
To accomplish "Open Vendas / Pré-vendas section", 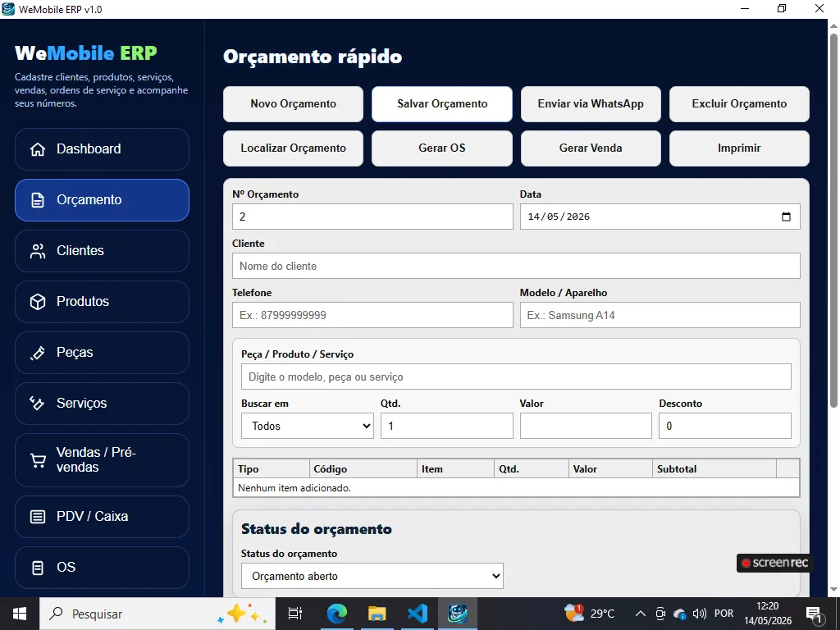I will coord(102,460).
